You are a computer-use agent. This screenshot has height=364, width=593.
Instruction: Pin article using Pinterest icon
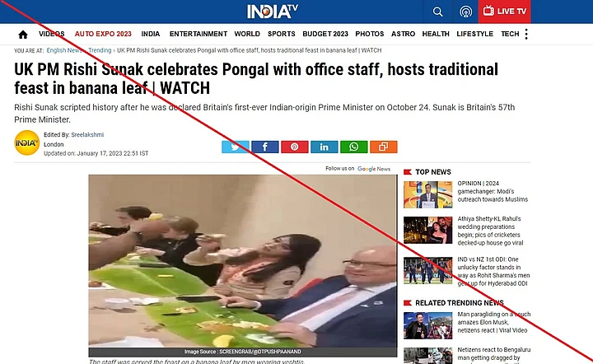pos(295,147)
